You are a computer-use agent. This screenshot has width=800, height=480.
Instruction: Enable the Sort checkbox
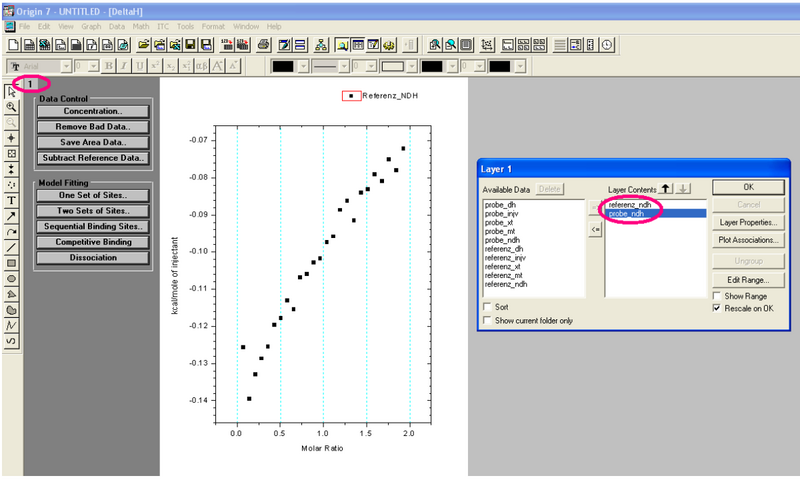click(x=487, y=307)
